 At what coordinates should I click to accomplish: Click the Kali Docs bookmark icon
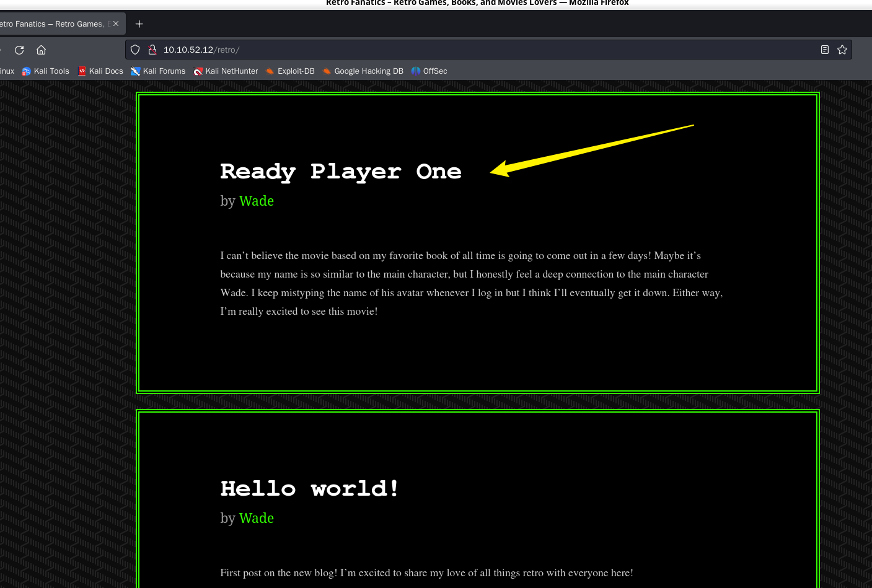point(82,71)
